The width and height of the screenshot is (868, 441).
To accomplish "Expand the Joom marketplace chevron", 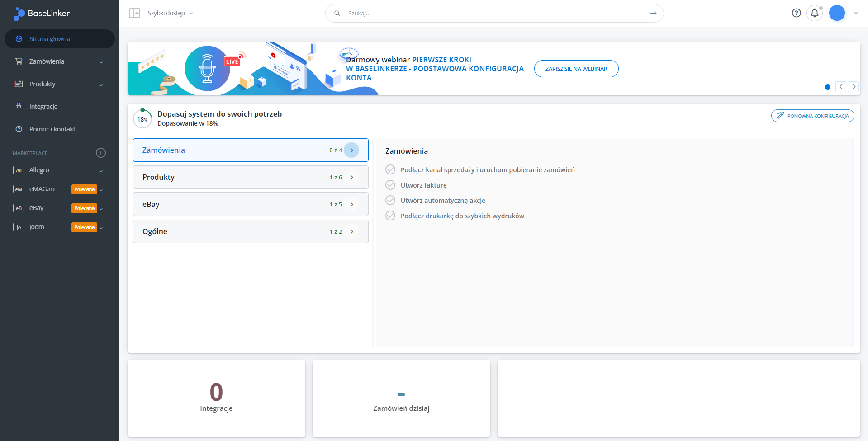I will [101, 228].
